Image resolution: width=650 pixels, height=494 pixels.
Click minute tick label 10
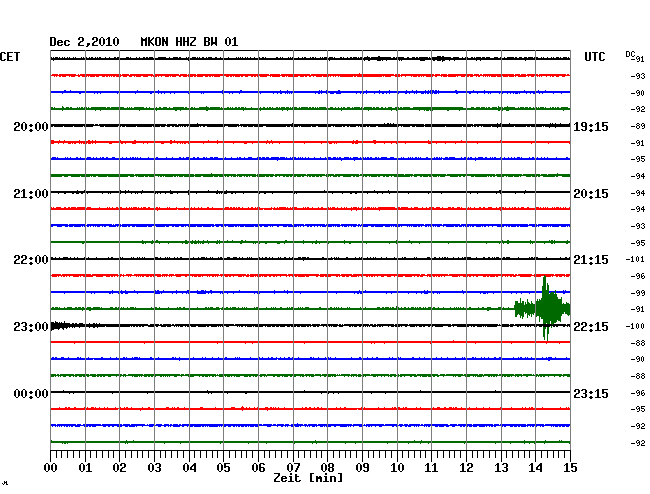coord(397,468)
